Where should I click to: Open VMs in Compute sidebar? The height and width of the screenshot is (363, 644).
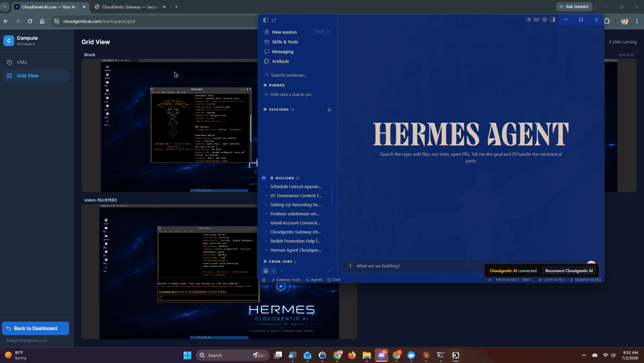[x=36, y=62]
